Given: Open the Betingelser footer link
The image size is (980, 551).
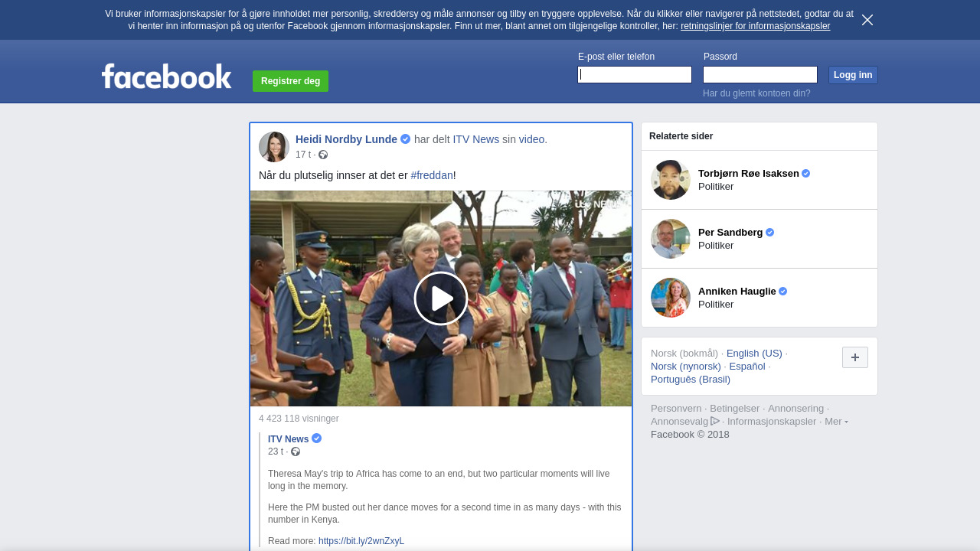Looking at the screenshot, I should [x=735, y=409].
